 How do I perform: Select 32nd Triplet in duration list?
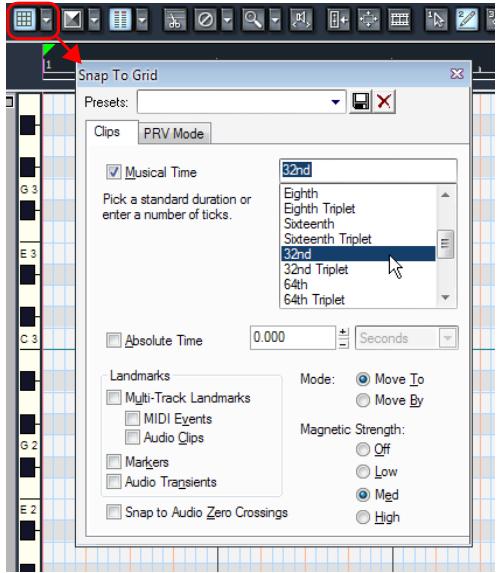(358, 269)
